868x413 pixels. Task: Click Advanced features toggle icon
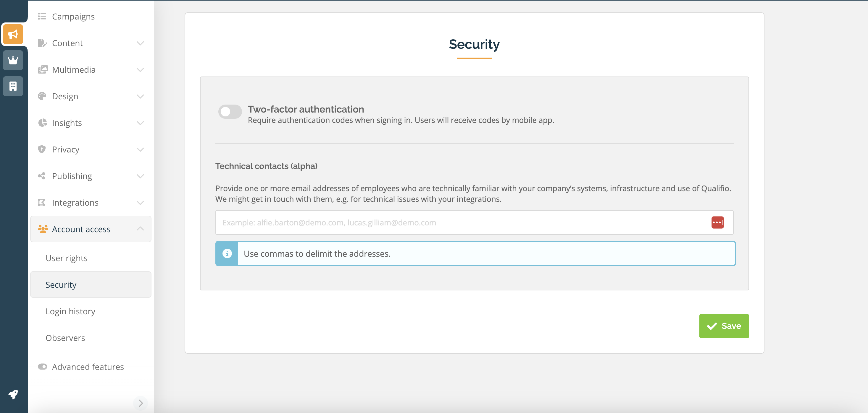tap(43, 367)
